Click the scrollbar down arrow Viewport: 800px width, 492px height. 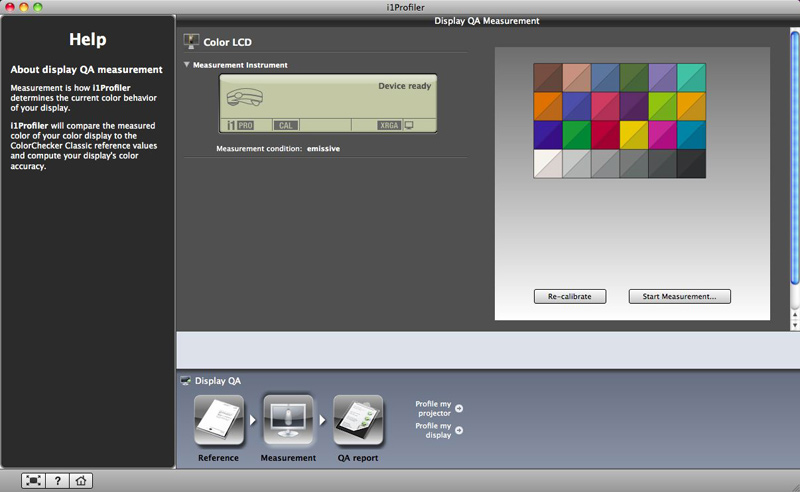pyautogui.click(x=795, y=325)
